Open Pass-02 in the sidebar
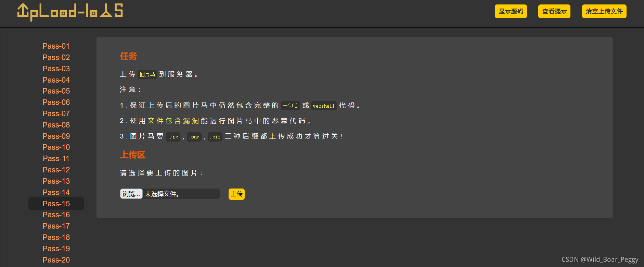This screenshot has height=267, width=644. pos(56,57)
